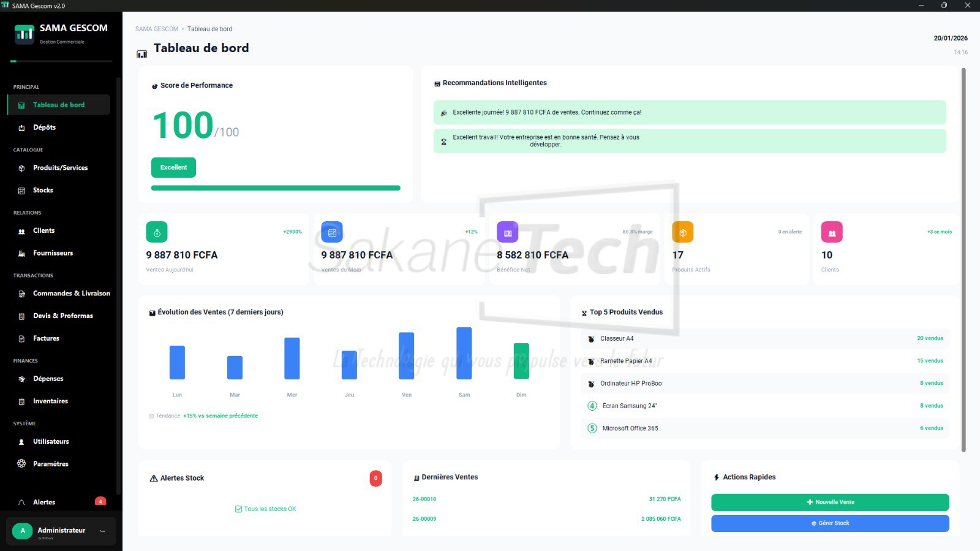Click the Produits/Services sidebar icon
980x551 pixels.
click(21, 168)
